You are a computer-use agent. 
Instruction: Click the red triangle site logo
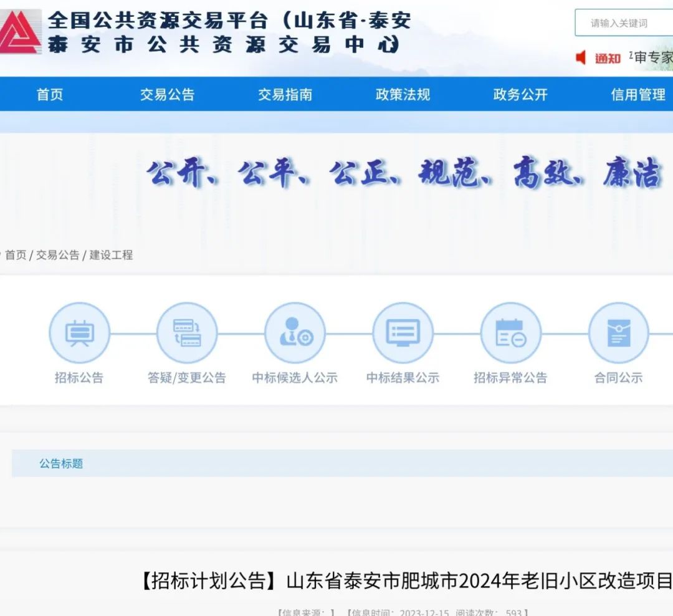pyautogui.click(x=19, y=31)
